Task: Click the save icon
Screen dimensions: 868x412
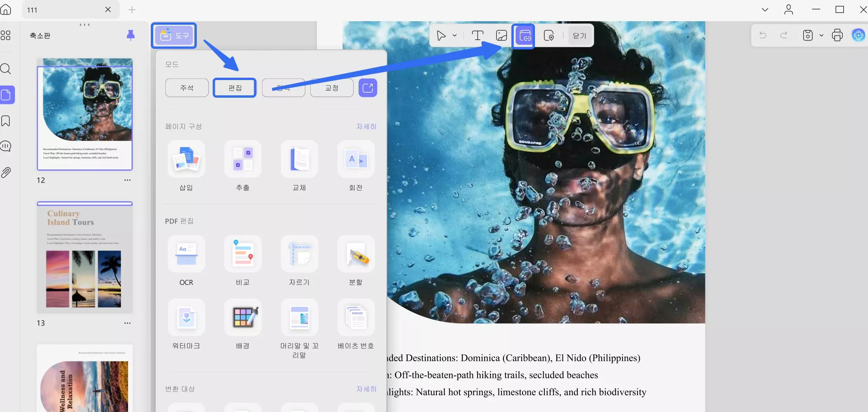Action: (808, 35)
